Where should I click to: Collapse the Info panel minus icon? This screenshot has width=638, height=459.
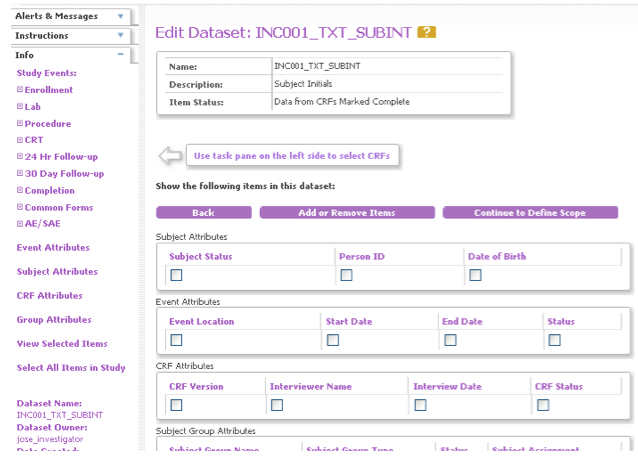point(120,55)
